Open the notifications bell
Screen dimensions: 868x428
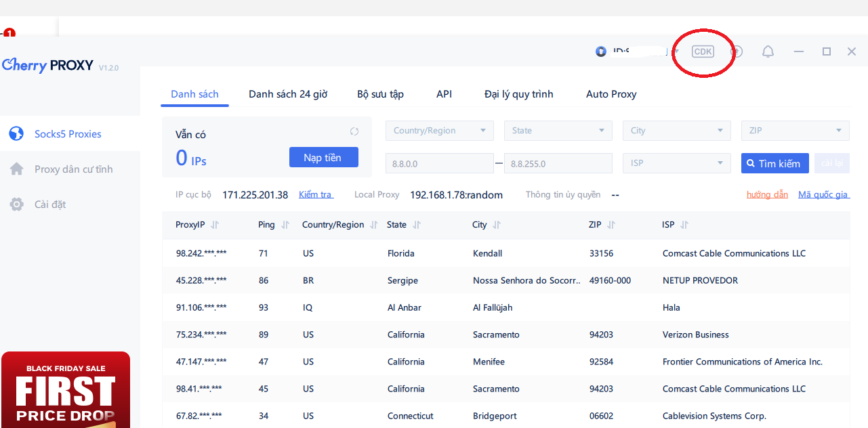pos(768,51)
